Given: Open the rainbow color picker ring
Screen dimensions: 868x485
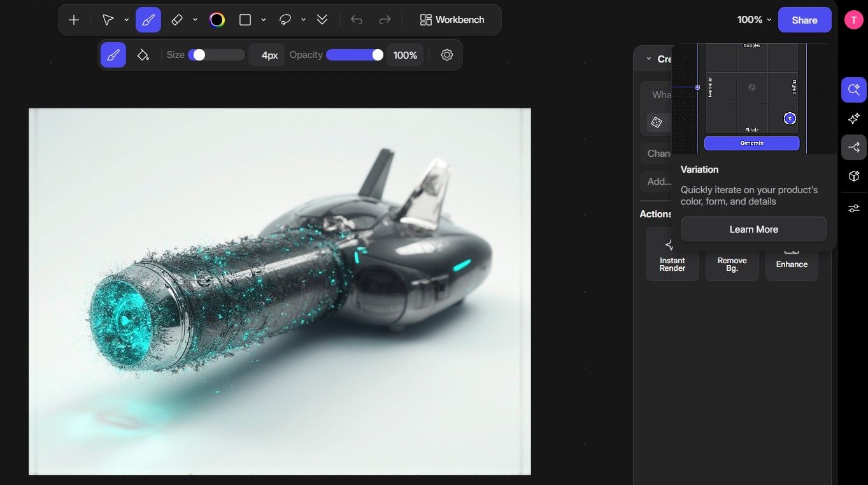Looking at the screenshot, I should coord(217,20).
